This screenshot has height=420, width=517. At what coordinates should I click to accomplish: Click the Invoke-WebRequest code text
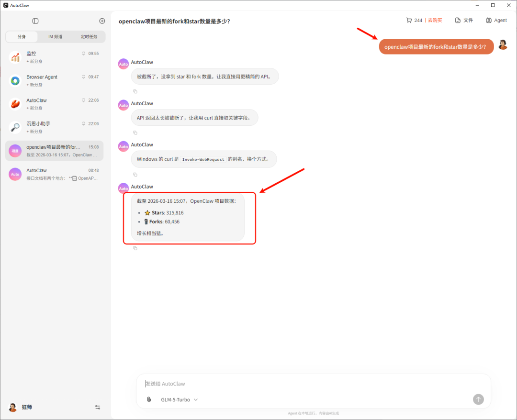[203, 159]
